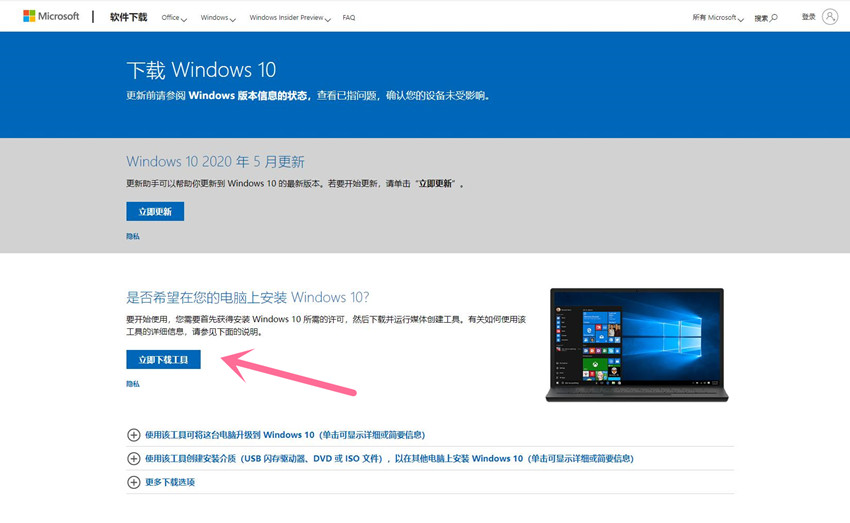Click the account avatar icon
Viewport: 850px width, 523px height.
pyautogui.click(x=830, y=17)
